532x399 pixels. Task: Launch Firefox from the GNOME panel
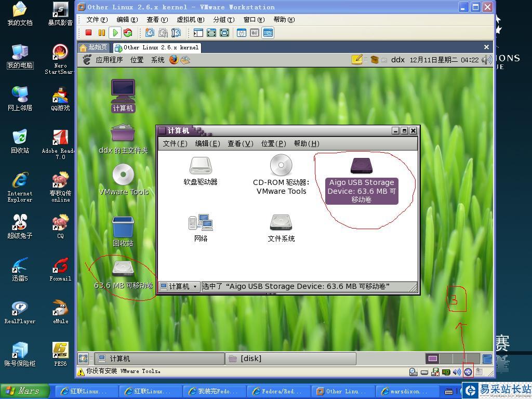click(174, 60)
